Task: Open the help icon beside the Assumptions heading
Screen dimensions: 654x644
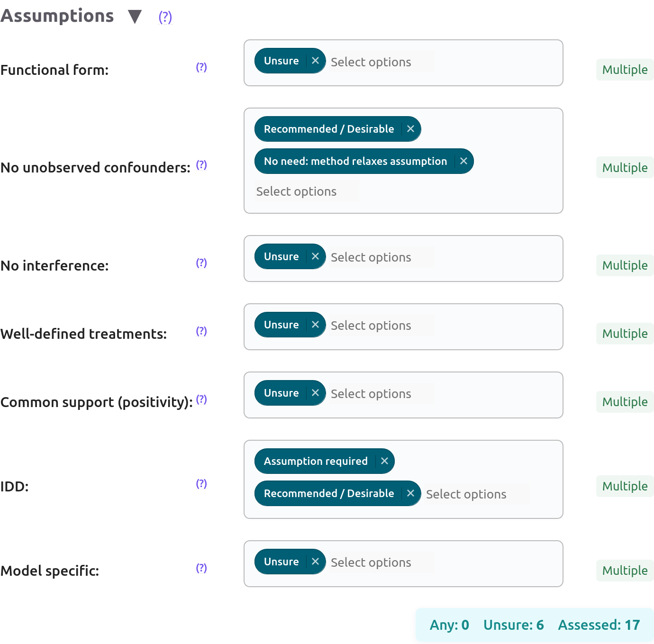Action: click(x=165, y=17)
